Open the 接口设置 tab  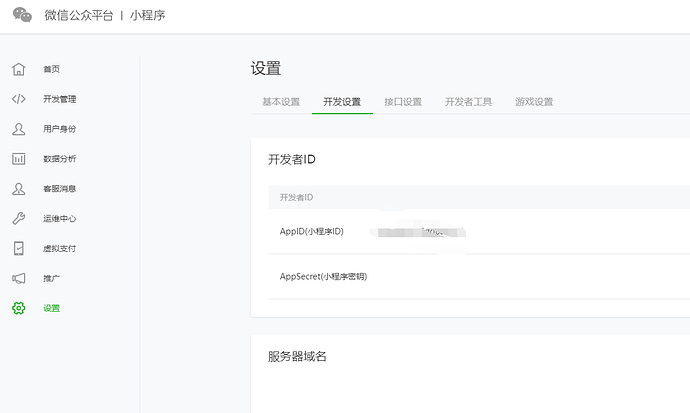[x=403, y=102]
